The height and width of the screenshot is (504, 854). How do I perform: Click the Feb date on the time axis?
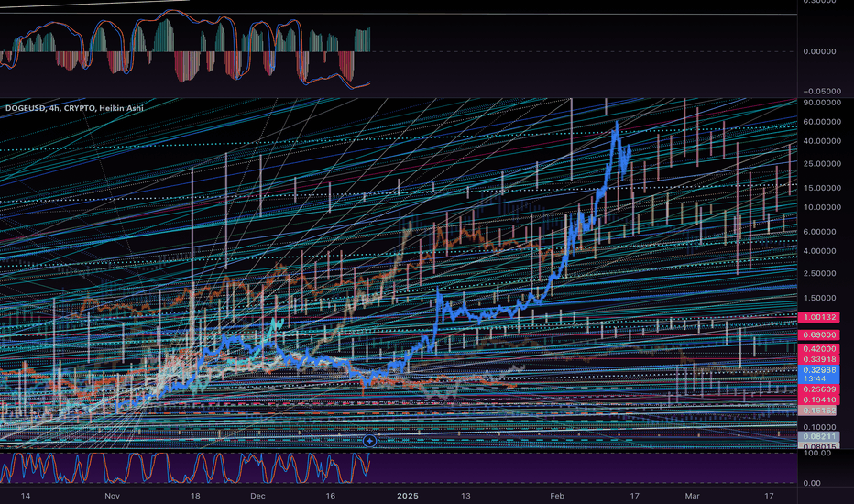click(556, 496)
